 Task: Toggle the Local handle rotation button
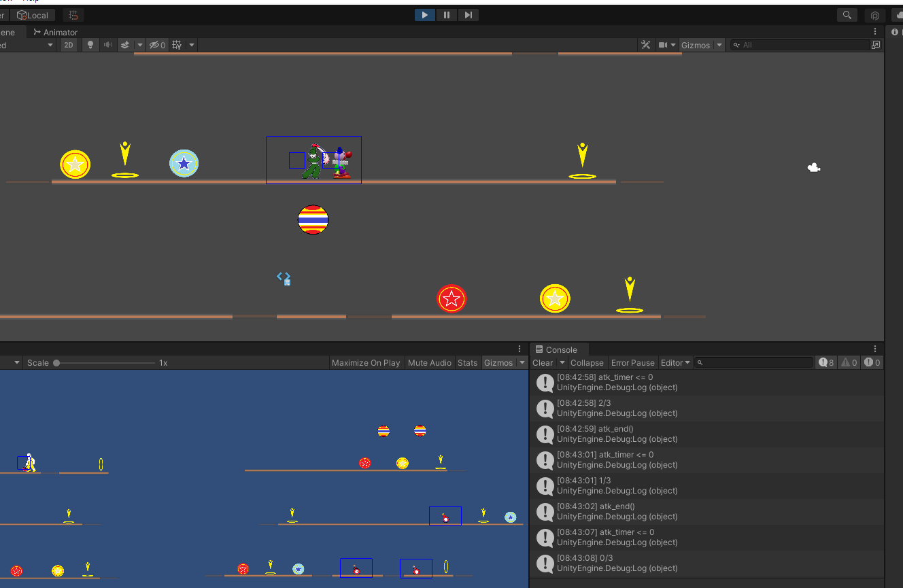[x=33, y=15]
